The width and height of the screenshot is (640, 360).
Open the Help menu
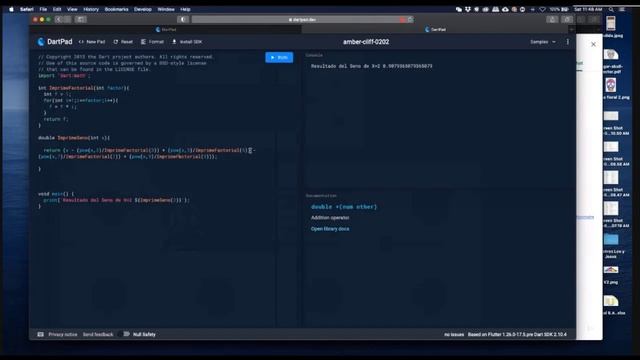(185, 9)
